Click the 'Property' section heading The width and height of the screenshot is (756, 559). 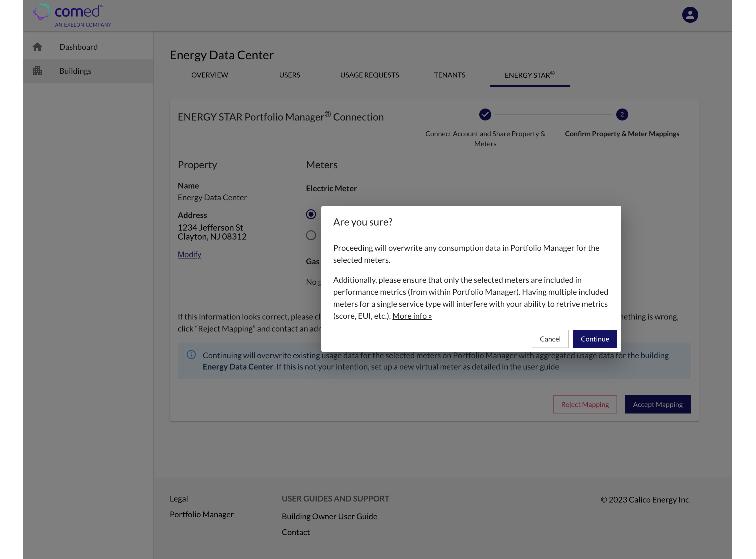pyautogui.click(x=197, y=165)
